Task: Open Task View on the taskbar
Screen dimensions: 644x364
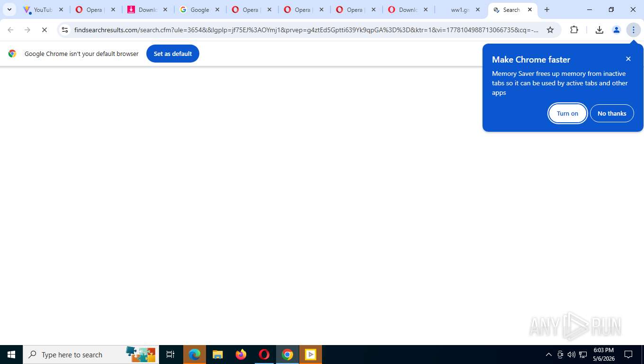Action: (x=170, y=355)
